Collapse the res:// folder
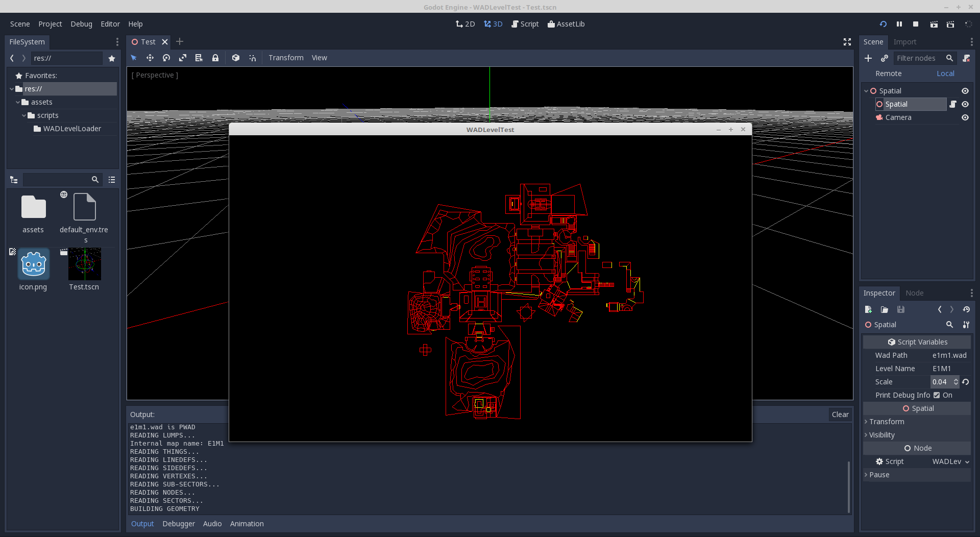The image size is (980, 537). 12,89
